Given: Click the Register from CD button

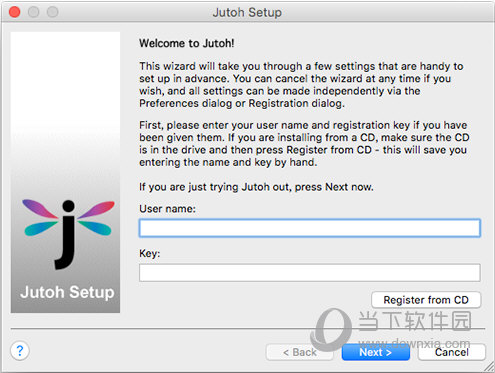Looking at the screenshot, I should click(426, 300).
